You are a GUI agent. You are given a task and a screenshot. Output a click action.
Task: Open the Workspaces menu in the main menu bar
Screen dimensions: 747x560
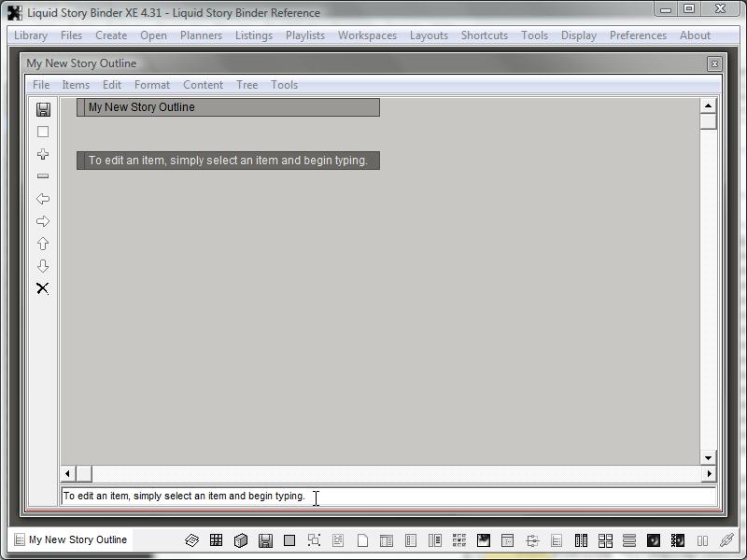(367, 35)
